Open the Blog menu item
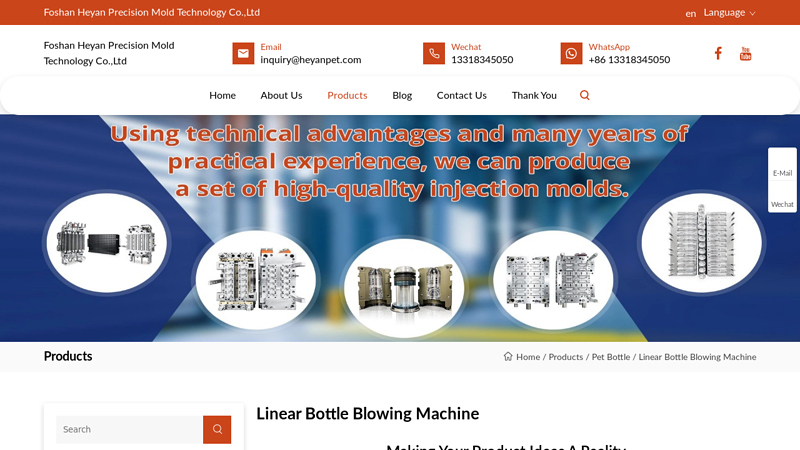The height and width of the screenshot is (450, 800). [x=402, y=95]
